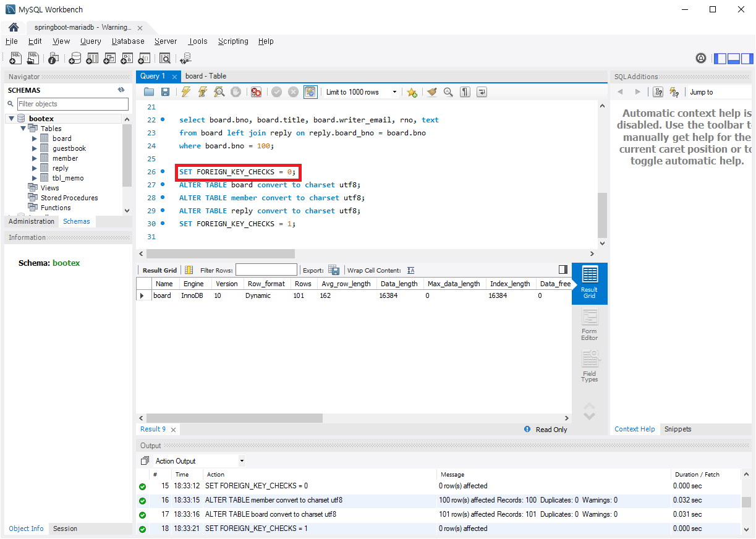Beautify query with broom icon
Screen dimensions: 756x539
pyautogui.click(x=431, y=92)
